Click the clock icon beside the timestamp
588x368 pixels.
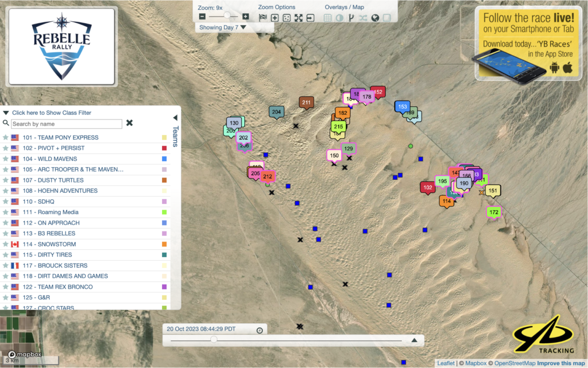pos(260,330)
